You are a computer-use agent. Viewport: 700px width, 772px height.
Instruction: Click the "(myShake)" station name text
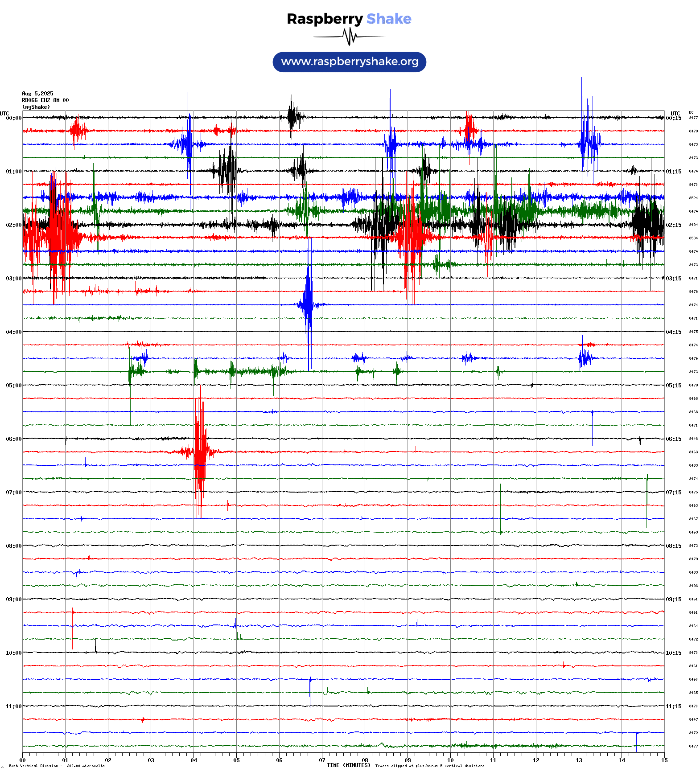pyautogui.click(x=36, y=107)
